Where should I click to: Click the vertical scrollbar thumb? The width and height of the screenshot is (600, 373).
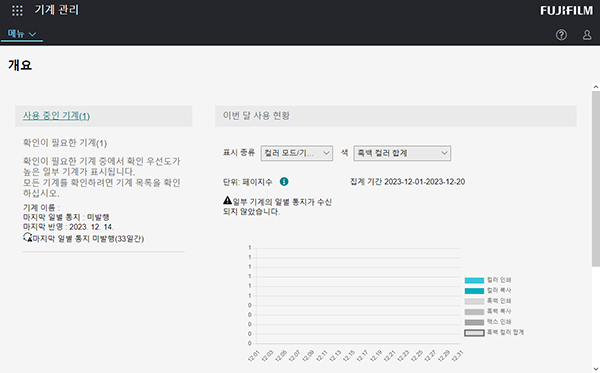point(596,179)
